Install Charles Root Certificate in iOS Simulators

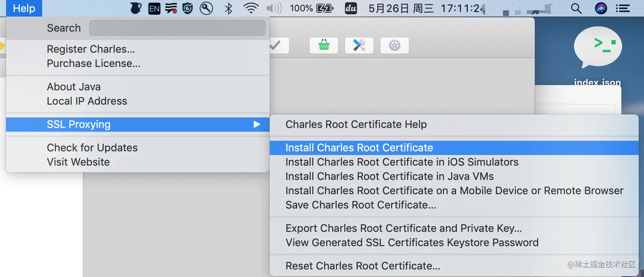[454, 162]
